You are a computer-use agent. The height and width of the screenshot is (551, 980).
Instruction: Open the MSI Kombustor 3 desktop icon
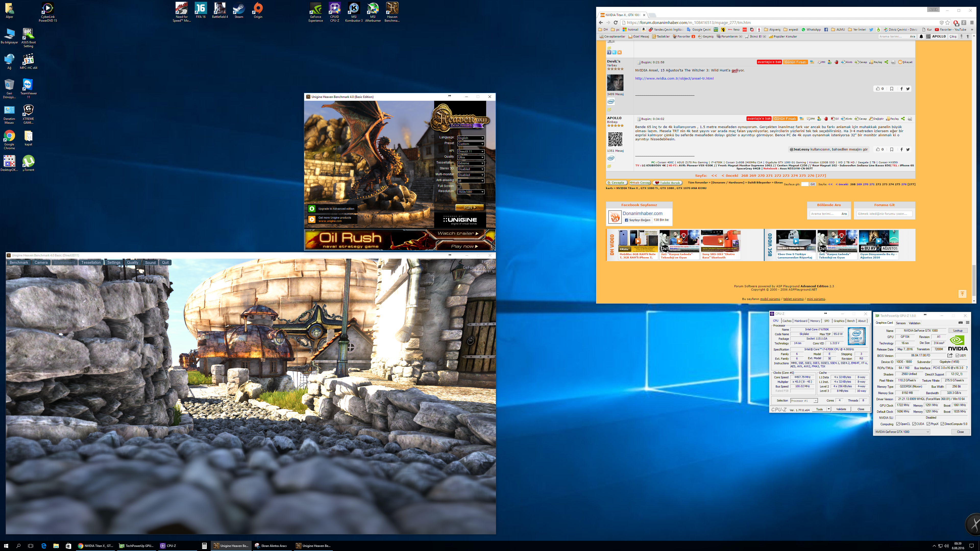coord(354,12)
